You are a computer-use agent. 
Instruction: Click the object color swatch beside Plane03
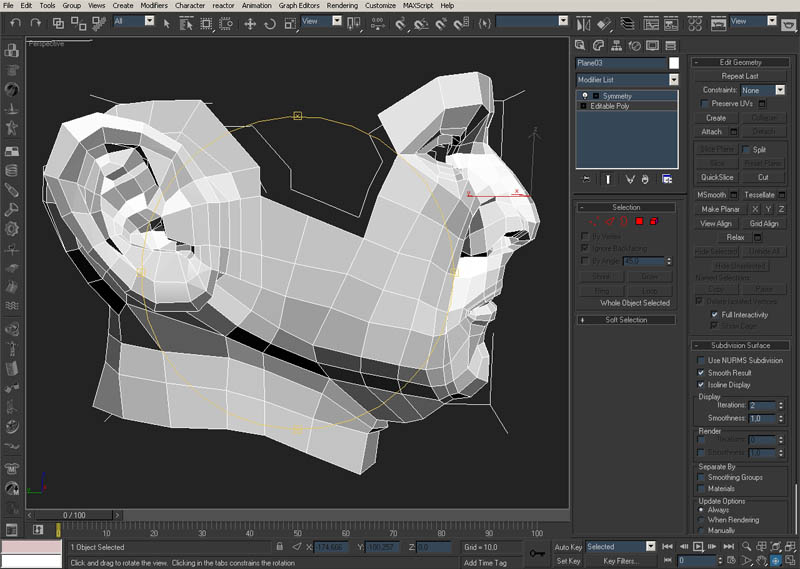(673, 63)
